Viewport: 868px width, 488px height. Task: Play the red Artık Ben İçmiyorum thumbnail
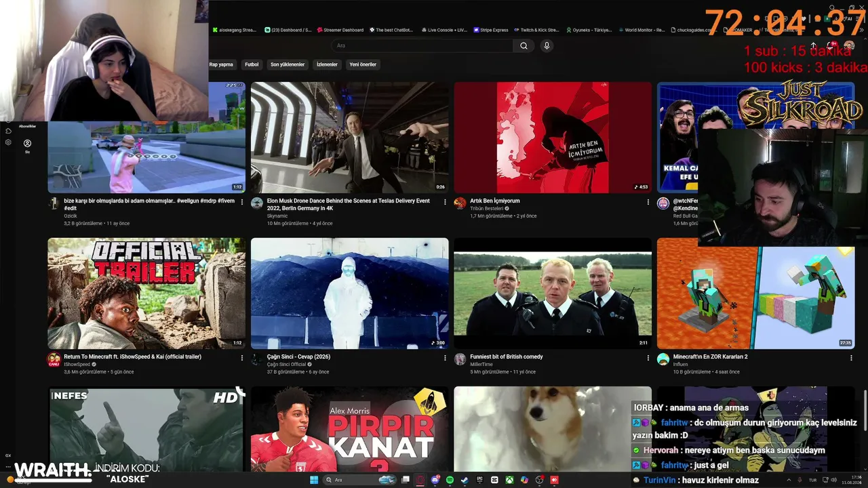[553, 138]
